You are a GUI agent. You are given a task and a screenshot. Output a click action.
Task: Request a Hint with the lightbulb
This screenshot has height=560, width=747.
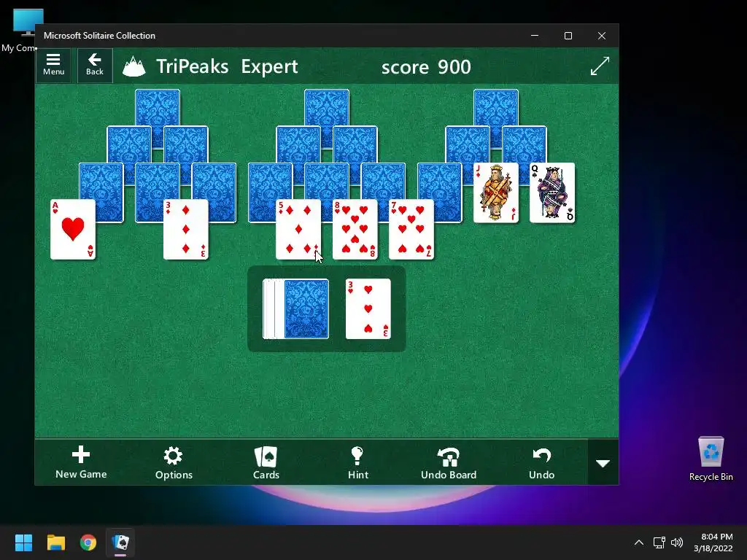357,462
